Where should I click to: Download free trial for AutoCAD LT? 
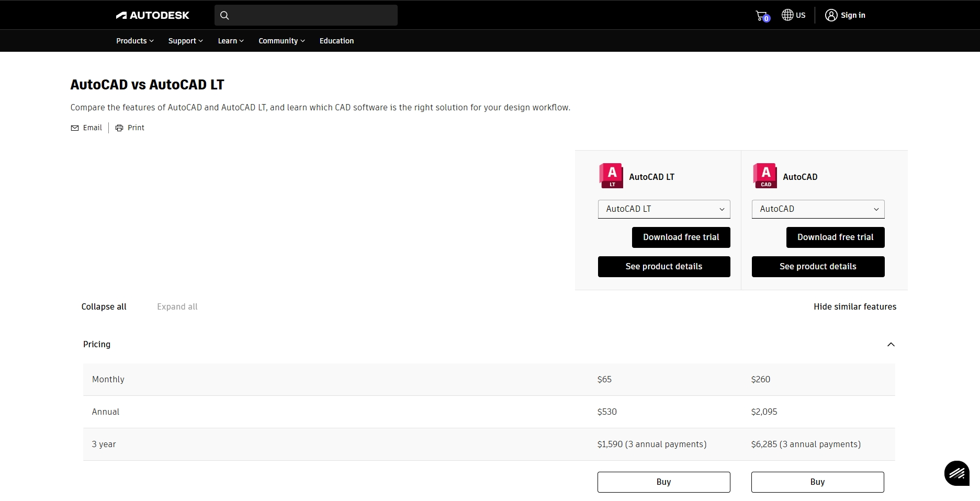click(681, 237)
